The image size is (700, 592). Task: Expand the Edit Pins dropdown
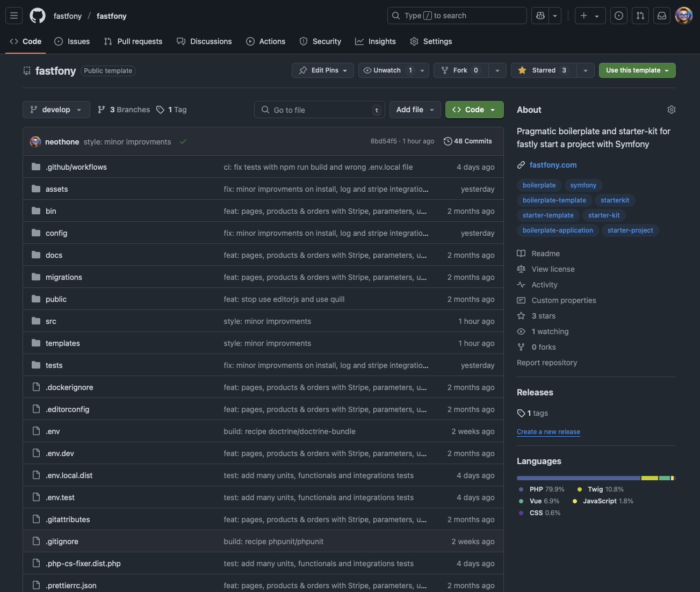323,70
